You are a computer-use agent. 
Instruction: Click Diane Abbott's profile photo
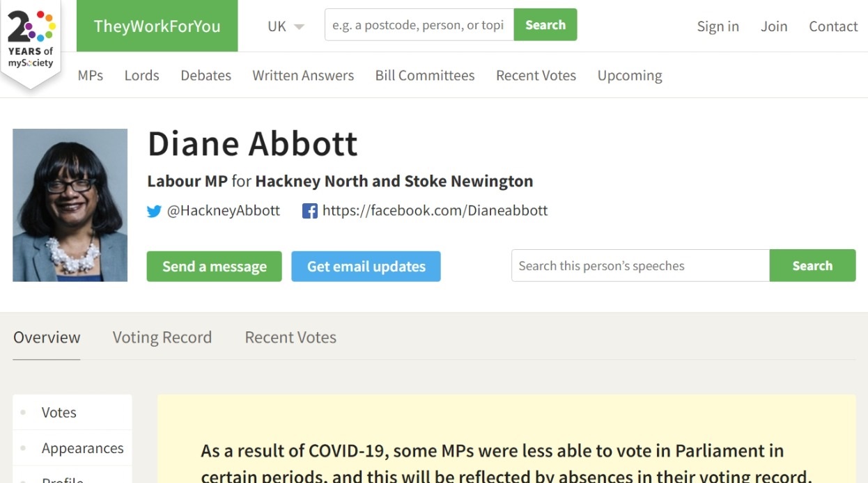pyautogui.click(x=70, y=205)
